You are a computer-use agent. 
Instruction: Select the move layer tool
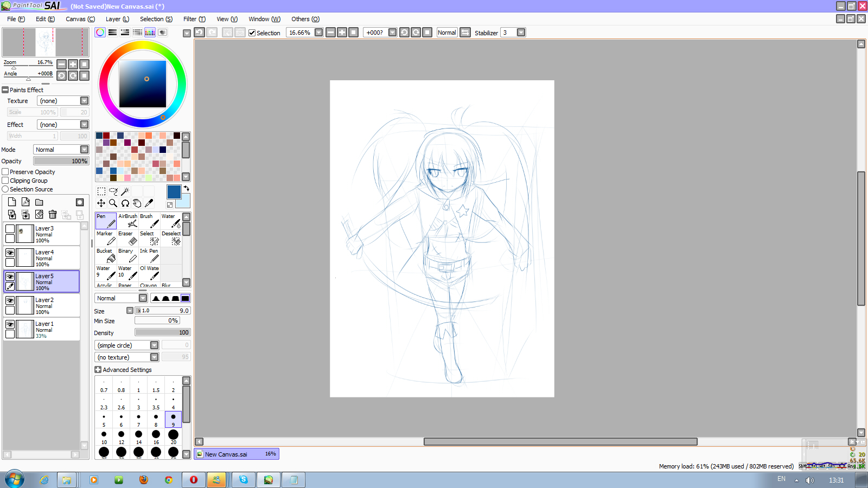pos(101,203)
